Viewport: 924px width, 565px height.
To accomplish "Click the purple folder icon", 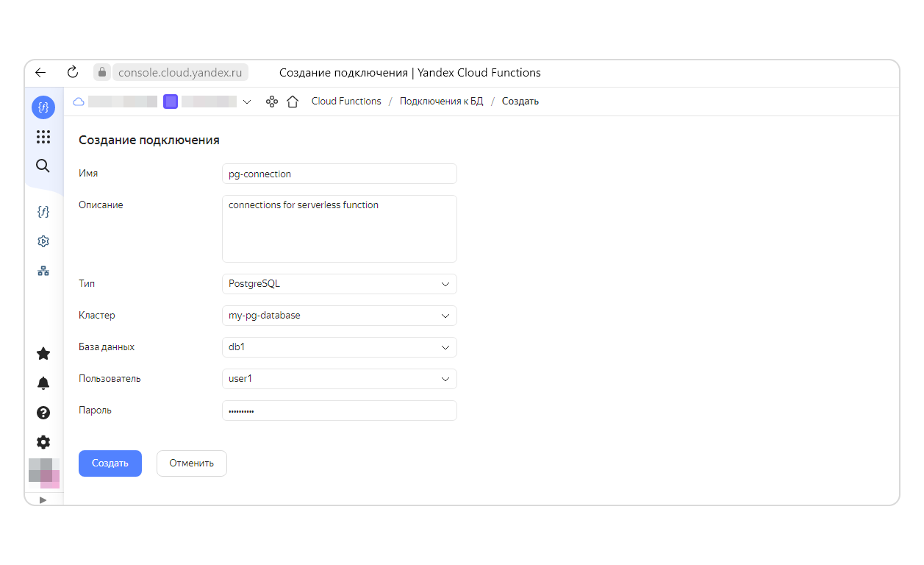I will coord(171,102).
